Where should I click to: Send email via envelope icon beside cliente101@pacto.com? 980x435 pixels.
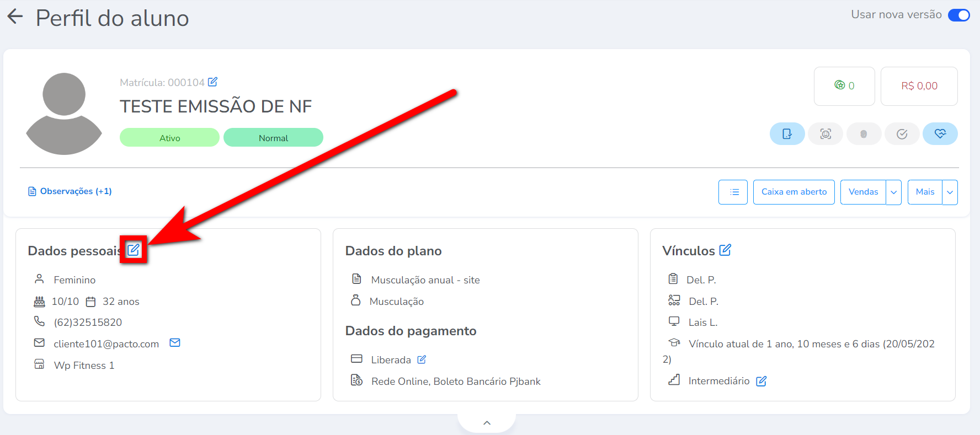point(175,343)
